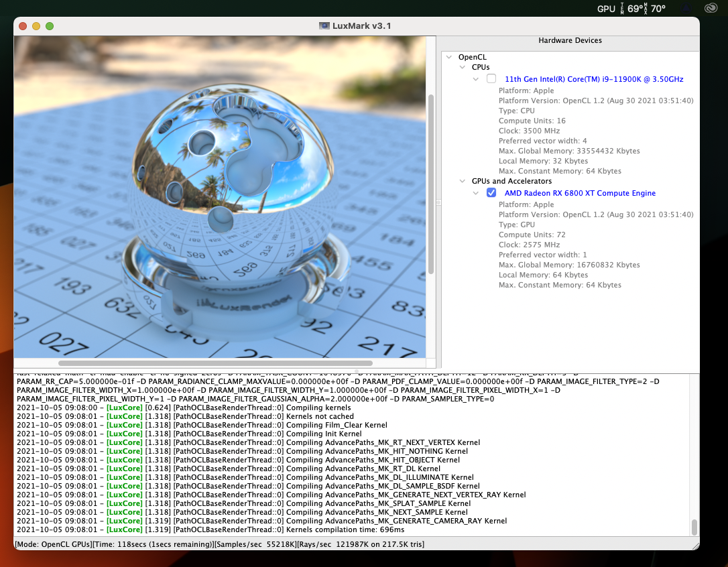Collapse the CPUs group chevron
Screen dimensions: 728x567
point(463,68)
